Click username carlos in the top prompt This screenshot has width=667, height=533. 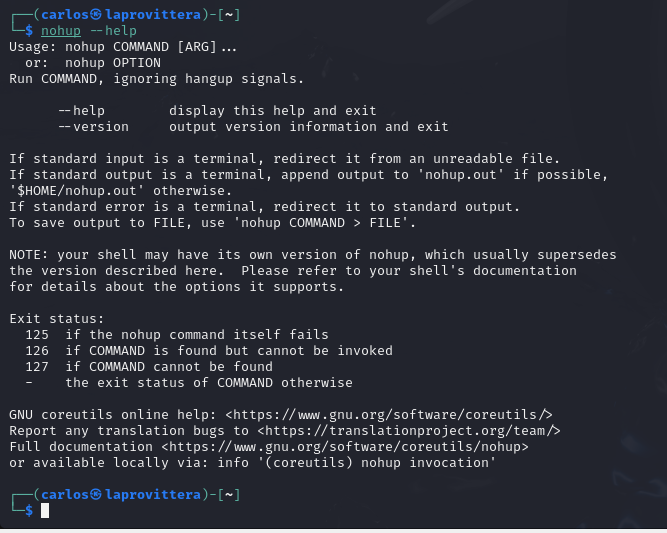click(65, 15)
